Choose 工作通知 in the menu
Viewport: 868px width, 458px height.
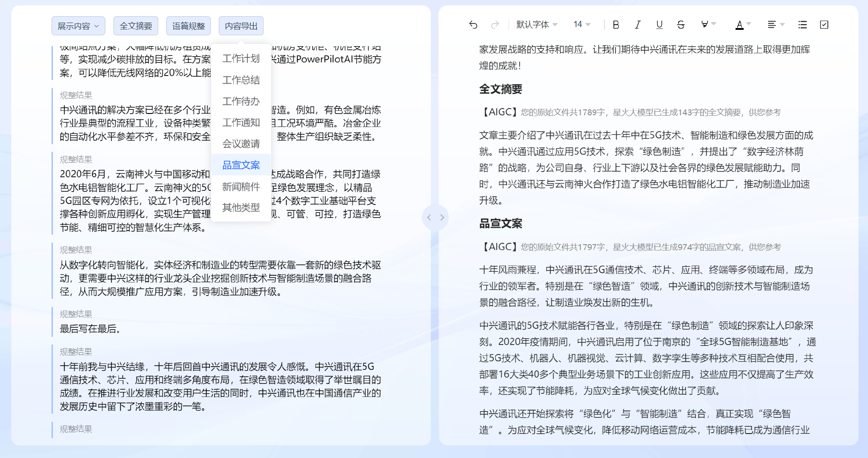coord(241,123)
